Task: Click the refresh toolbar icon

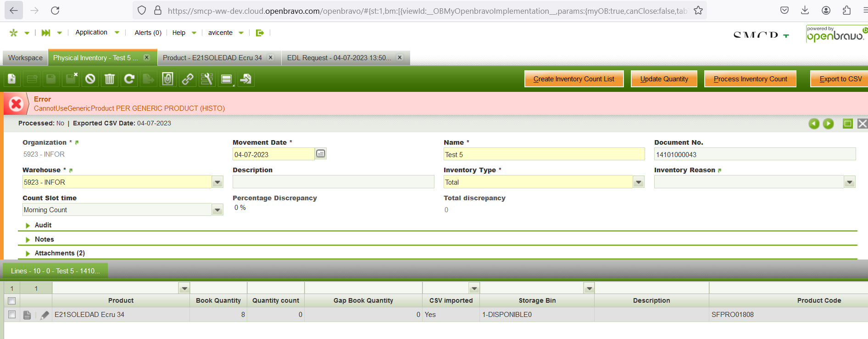Action: pyautogui.click(x=129, y=79)
